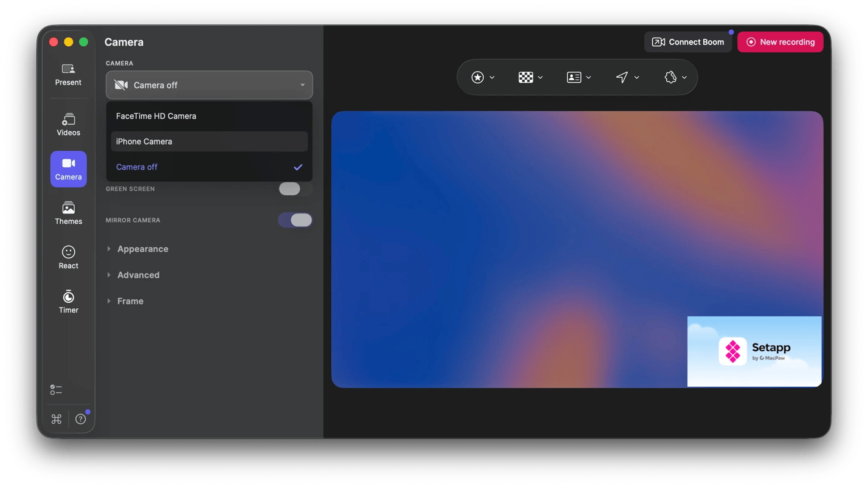Open the Present section in the sidebar

(x=68, y=75)
